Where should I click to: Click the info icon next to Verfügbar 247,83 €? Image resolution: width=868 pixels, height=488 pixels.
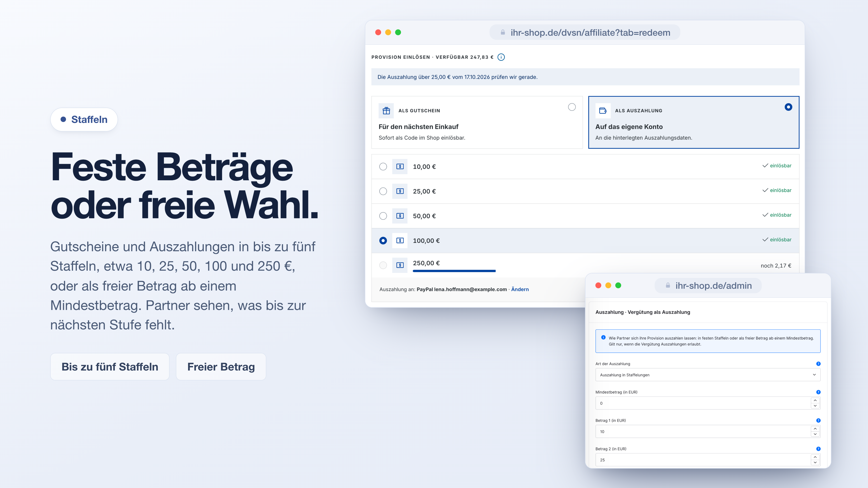[501, 57]
